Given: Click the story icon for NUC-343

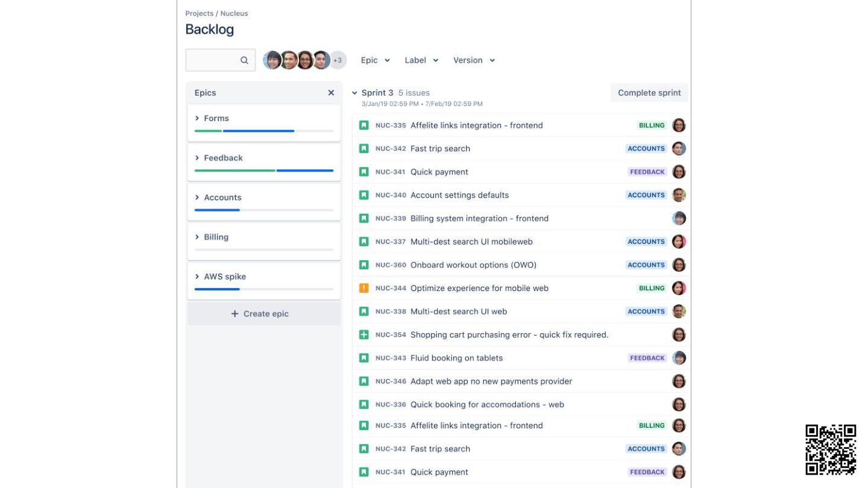Looking at the screenshot, I should pyautogui.click(x=363, y=358).
